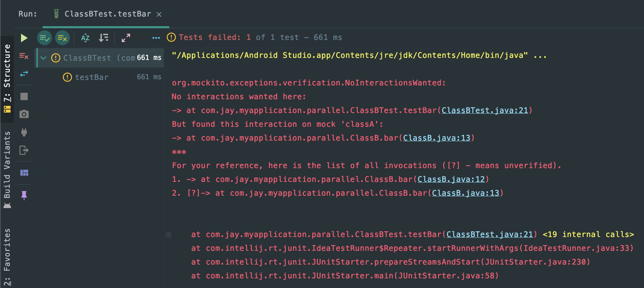644x288 pixels.
Task: Click the restore layout icon
Action: [x=24, y=173]
